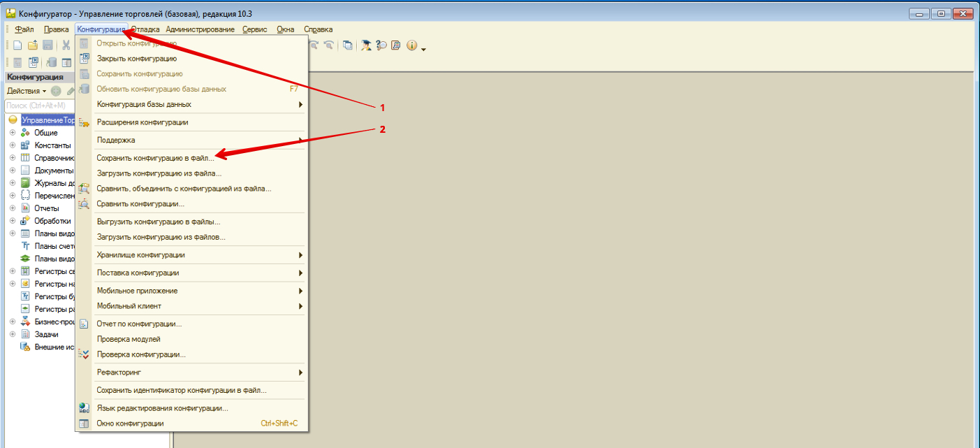This screenshot has width=980, height=448.
Task: Open the Действия dropdown
Action: coord(26,91)
